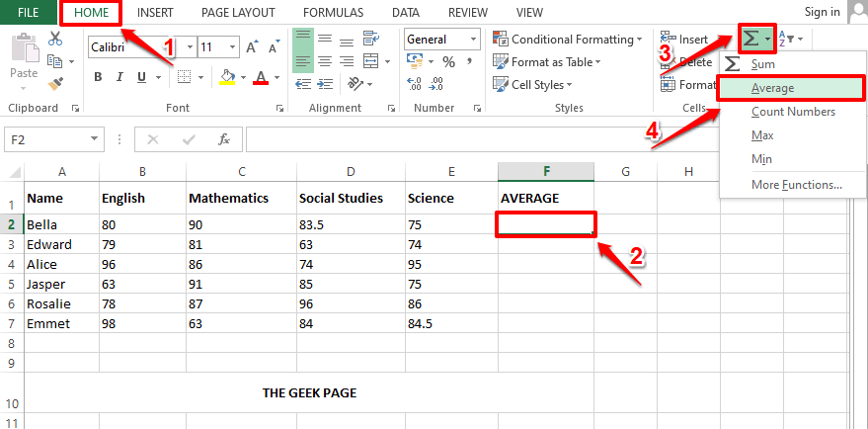Image resolution: width=868 pixels, height=429 pixels.
Task: Open Format as Table gallery
Action: coord(547,62)
